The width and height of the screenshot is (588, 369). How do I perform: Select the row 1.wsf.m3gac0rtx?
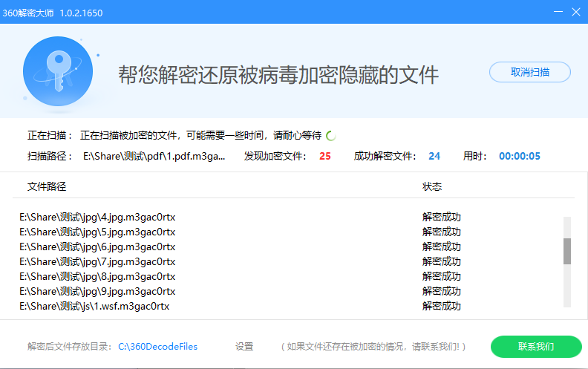[94, 306]
